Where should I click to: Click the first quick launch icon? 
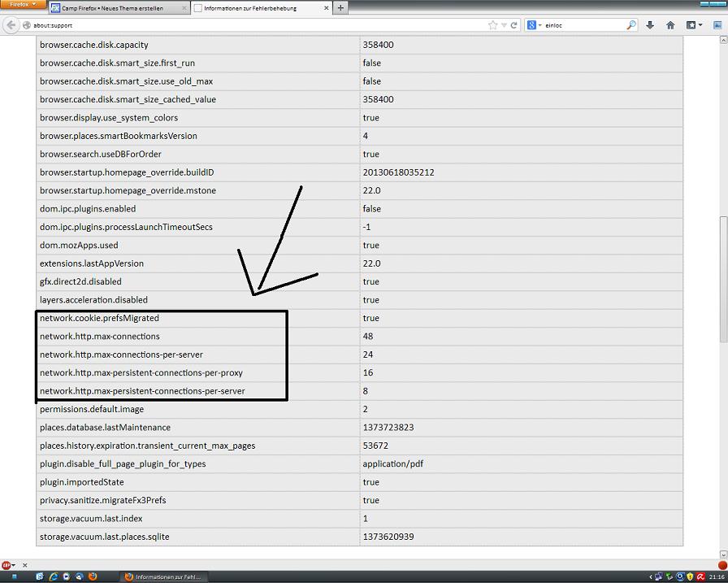click(40, 576)
